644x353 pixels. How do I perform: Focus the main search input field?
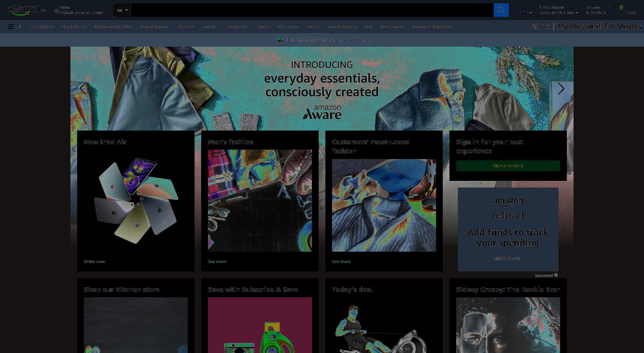312,10
